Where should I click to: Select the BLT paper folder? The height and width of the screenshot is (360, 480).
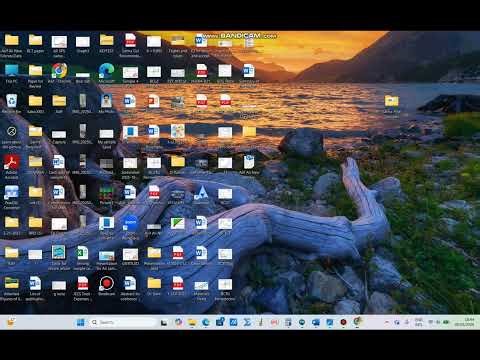[35, 44]
